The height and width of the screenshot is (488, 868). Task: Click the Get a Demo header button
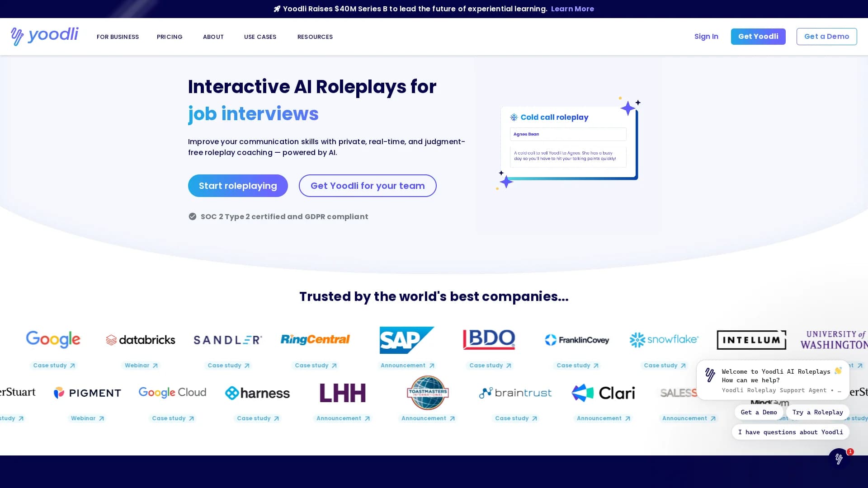[826, 36]
